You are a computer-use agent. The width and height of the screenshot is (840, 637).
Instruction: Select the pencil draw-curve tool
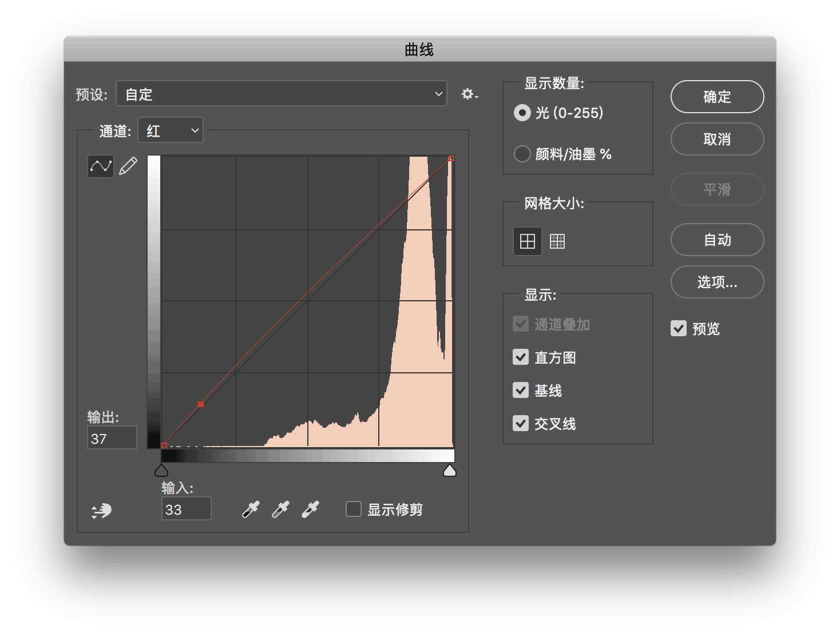tap(128, 166)
